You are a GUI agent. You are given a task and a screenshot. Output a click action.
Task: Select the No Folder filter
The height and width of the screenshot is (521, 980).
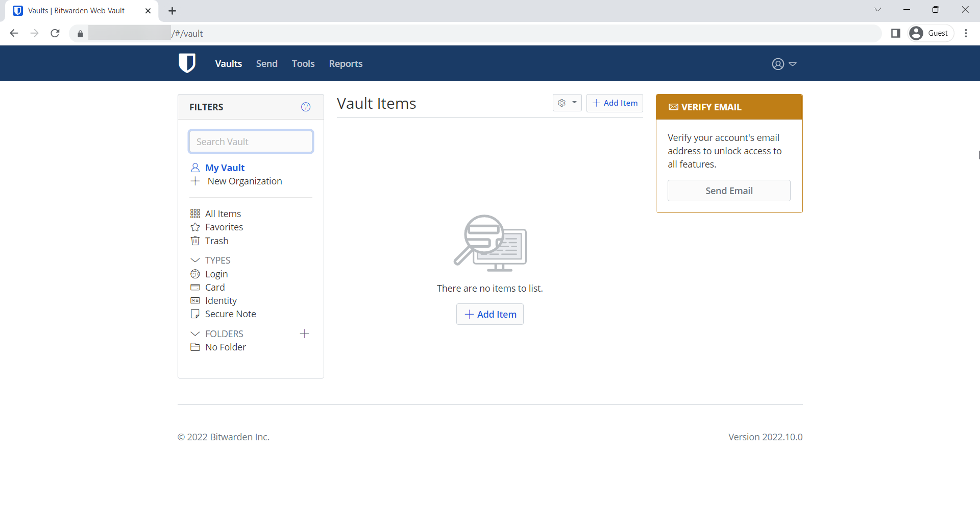pyautogui.click(x=226, y=347)
